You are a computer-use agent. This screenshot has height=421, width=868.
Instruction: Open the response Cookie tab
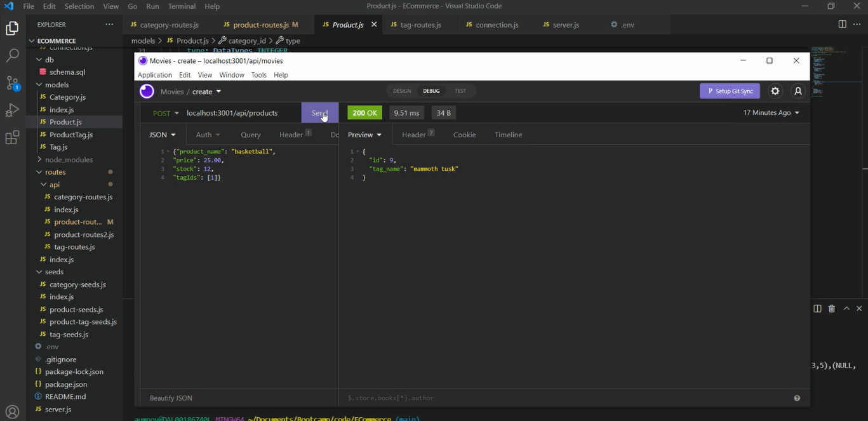coord(465,135)
